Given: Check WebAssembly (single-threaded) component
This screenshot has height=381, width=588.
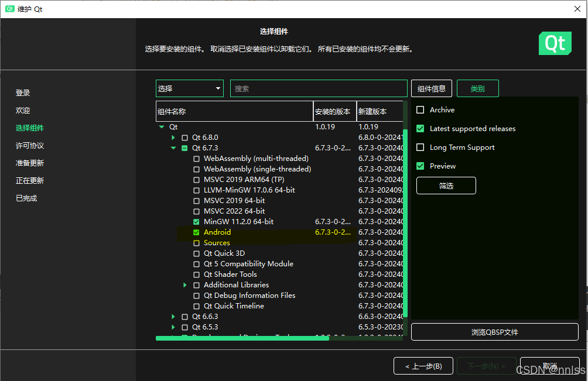Looking at the screenshot, I should click(x=196, y=169).
